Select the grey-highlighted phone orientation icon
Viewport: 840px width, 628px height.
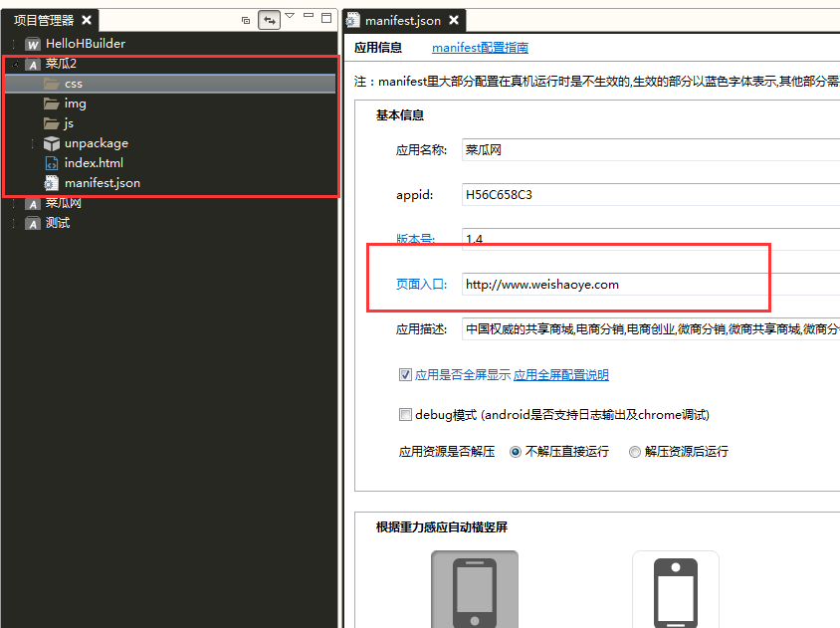[x=475, y=589]
